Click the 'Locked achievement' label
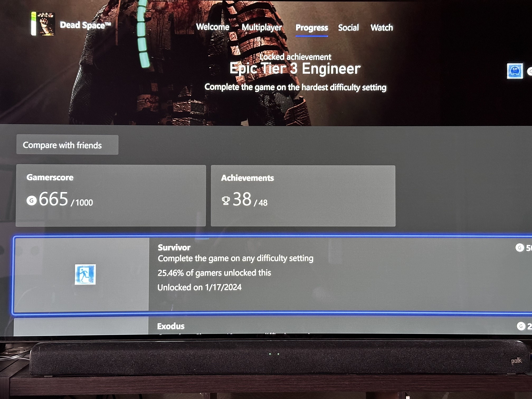Screen dimensions: 532x399 [x=295, y=57]
